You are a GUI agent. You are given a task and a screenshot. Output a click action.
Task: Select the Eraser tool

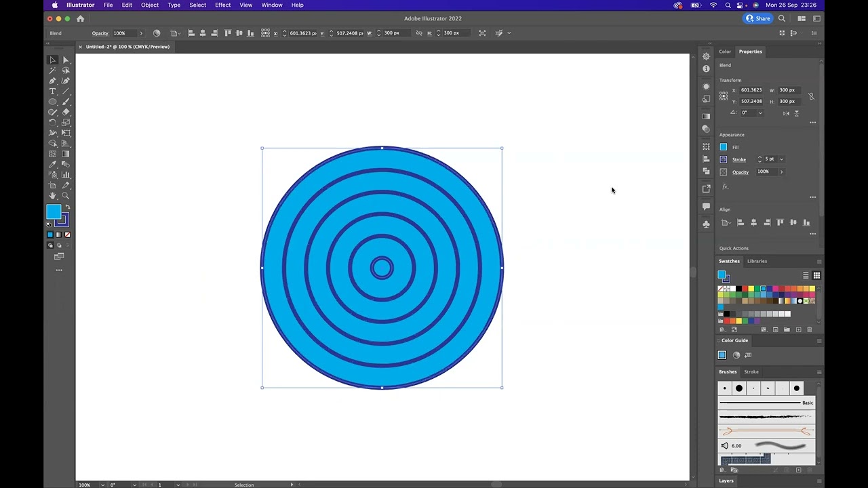click(x=66, y=112)
